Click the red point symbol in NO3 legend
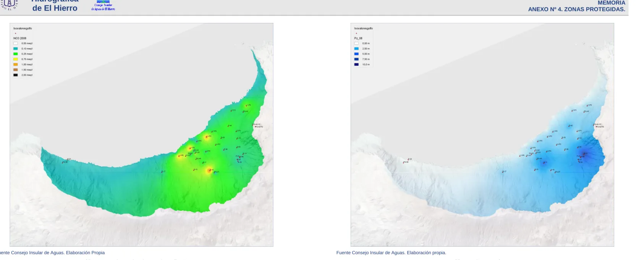Image resolution: width=644 pixels, height=260 pixels. click(15, 33)
